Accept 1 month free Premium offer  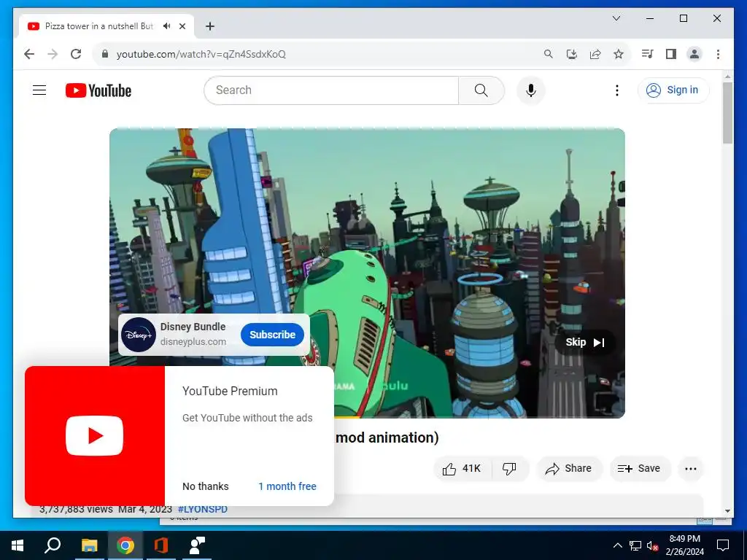(x=287, y=486)
